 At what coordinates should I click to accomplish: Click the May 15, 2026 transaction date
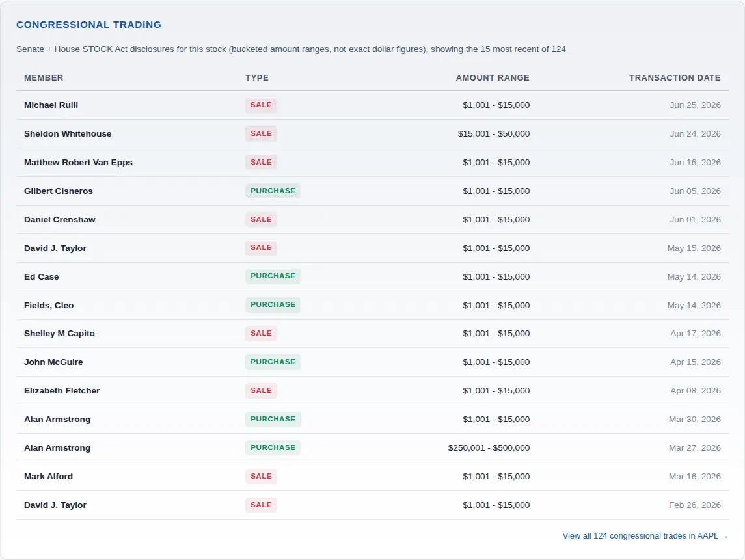694,248
